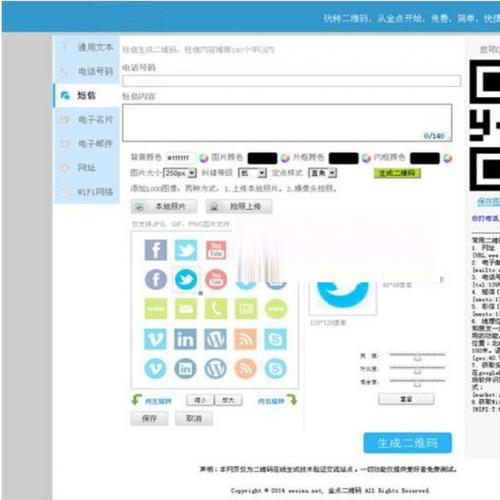Select the 短信 sidebar tab
Viewport: 500px width, 500px height.
click(87, 95)
